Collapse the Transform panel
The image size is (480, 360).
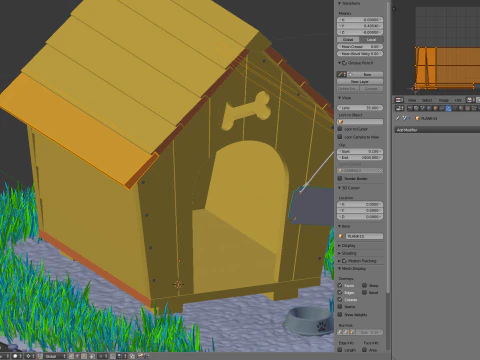(x=339, y=3)
